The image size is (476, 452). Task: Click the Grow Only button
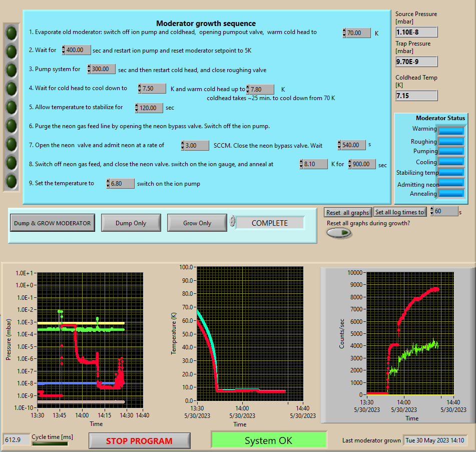[x=197, y=223]
